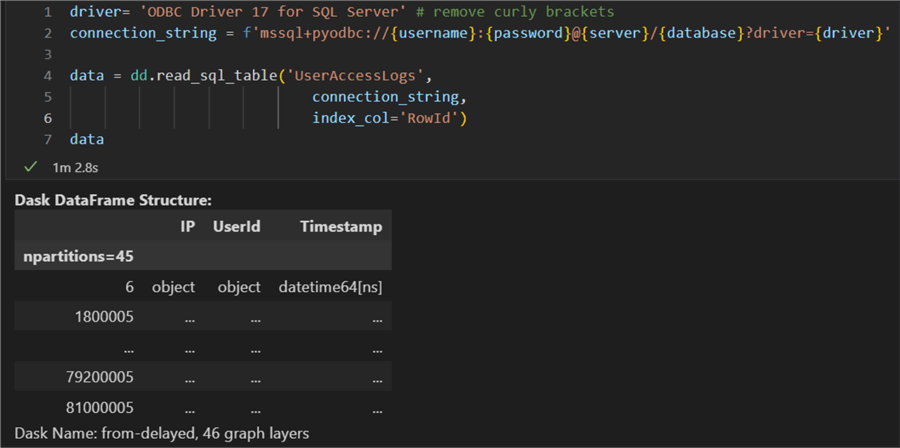Screen dimensions: 900x448
Task: Click the index_col='RowId' argument
Action: 386,118
